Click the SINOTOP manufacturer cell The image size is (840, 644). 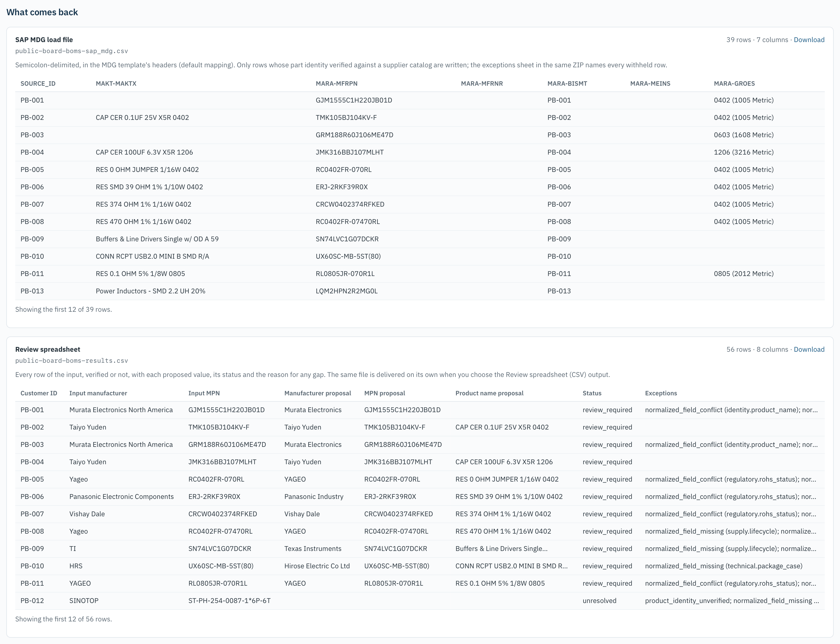coord(84,601)
